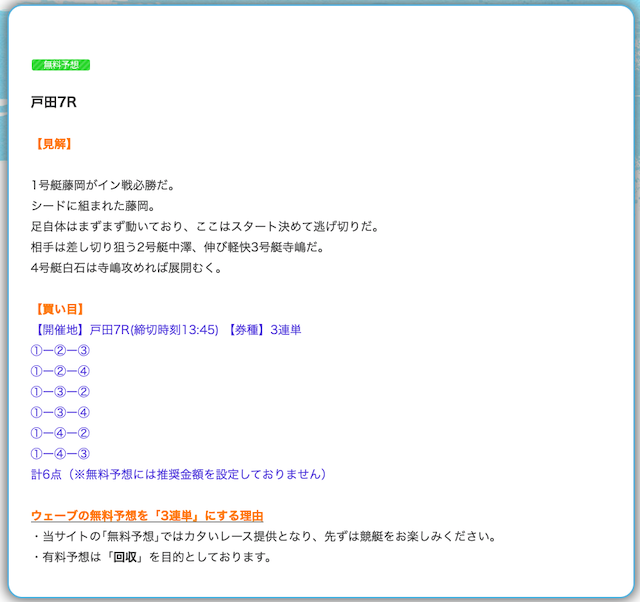
Task: Click the orange 【見解】 heading
Action: (54, 144)
